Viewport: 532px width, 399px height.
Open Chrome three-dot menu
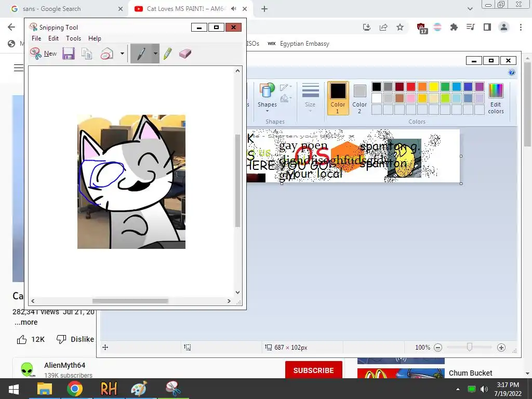pyautogui.click(x=521, y=27)
